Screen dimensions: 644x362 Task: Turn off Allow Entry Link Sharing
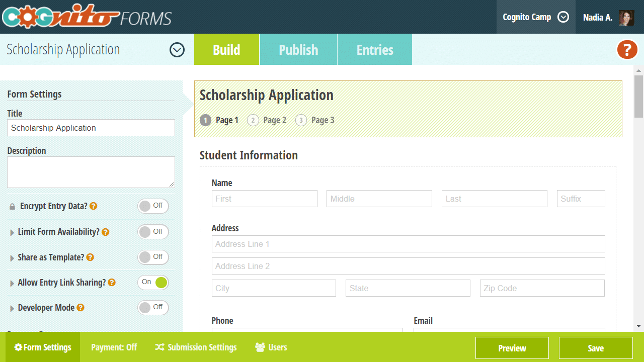153,283
